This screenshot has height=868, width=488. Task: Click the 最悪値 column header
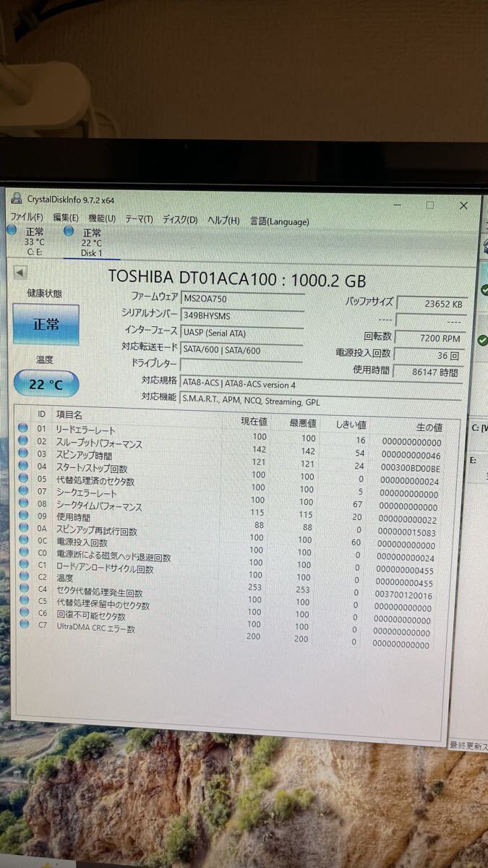[303, 422]
